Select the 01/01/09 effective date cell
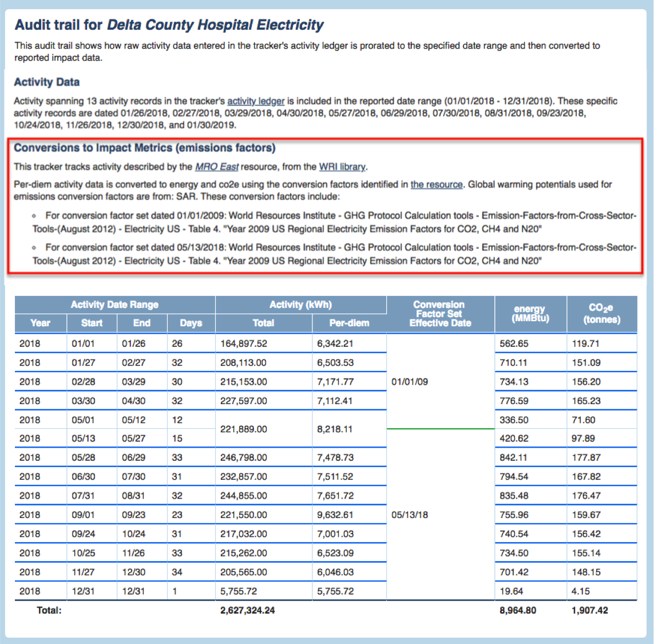 click(410, 382)
